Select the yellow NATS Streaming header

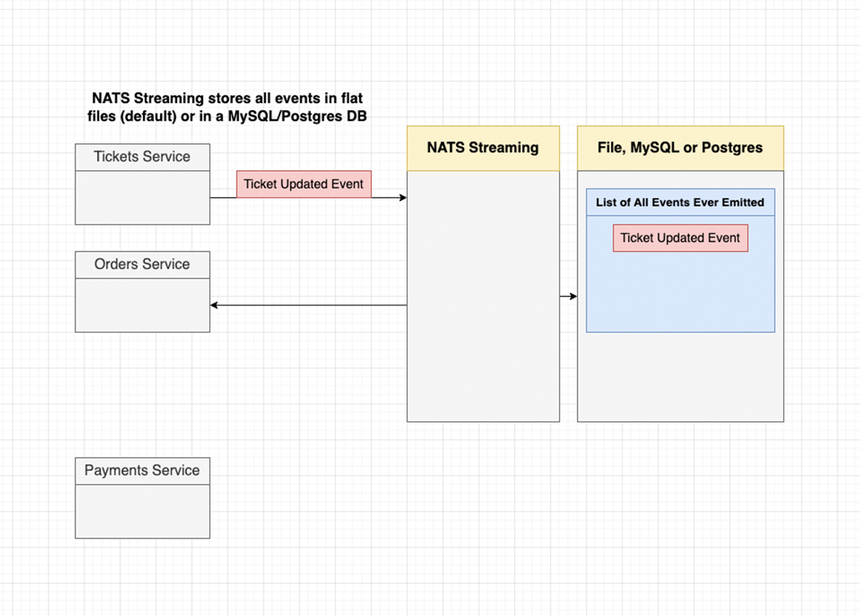point(483,148)
